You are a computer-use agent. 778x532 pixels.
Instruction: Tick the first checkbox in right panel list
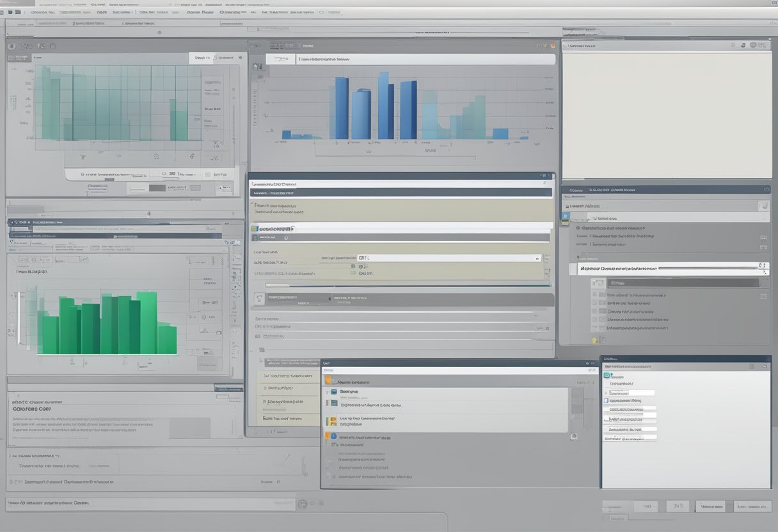595,295
